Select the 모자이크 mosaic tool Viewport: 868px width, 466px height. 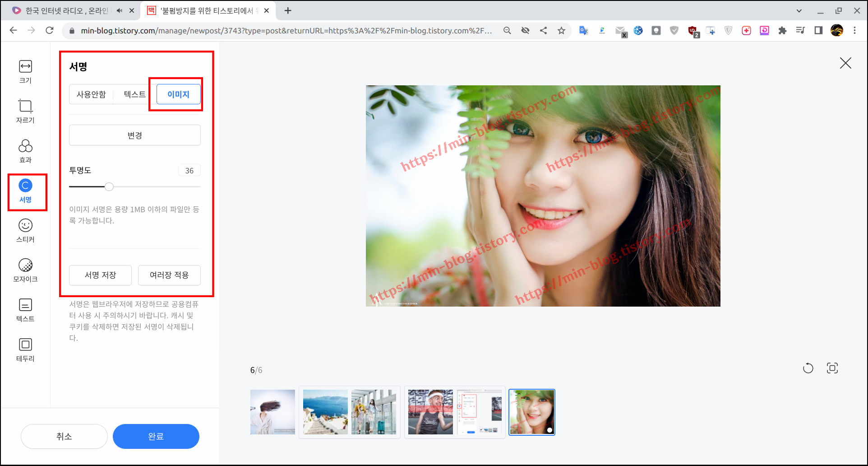tap(25, 270)
